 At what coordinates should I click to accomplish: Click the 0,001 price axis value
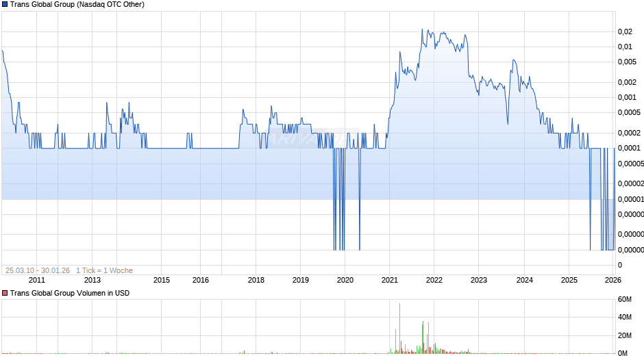[x=627, y=97]
